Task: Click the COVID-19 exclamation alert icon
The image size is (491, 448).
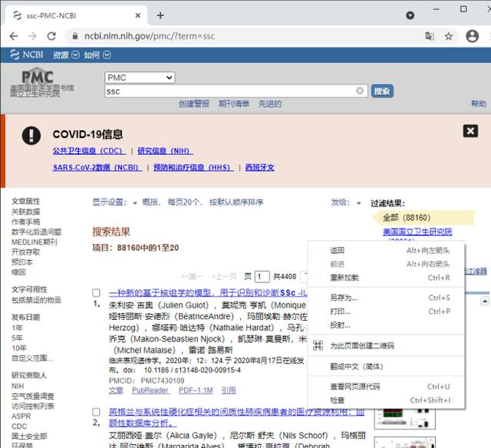Action: click(31, 135)
